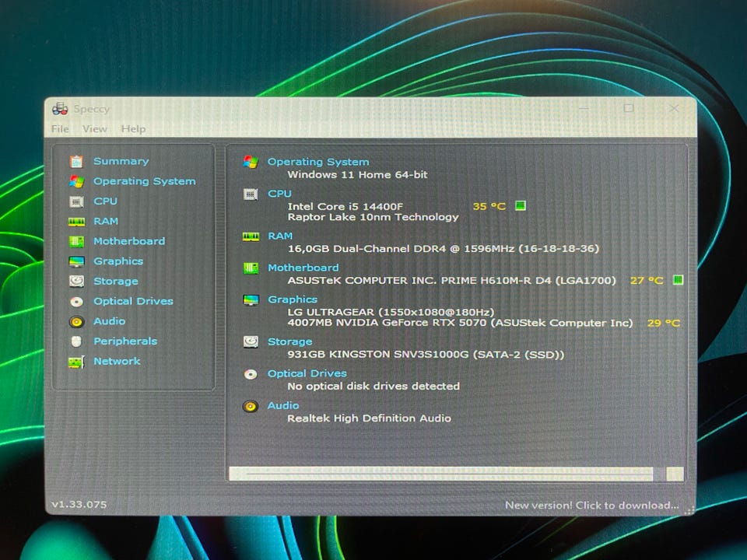Click the Audio icon in summary panel

pyautogui.click(x=251, y=406)
